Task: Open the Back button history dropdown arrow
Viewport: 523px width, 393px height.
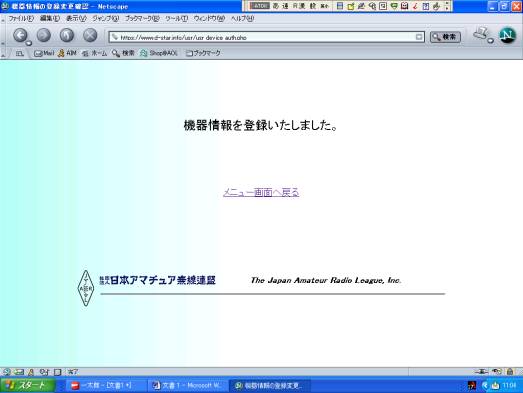Action: [x=29, y=43]
